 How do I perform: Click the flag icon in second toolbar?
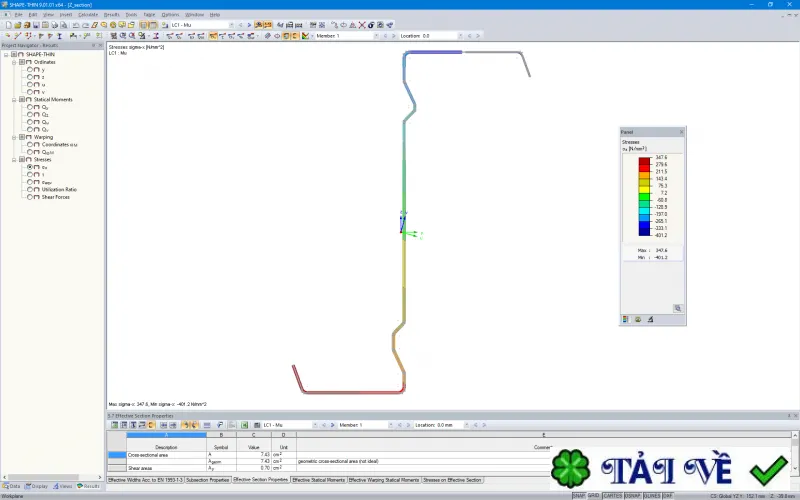41,36
